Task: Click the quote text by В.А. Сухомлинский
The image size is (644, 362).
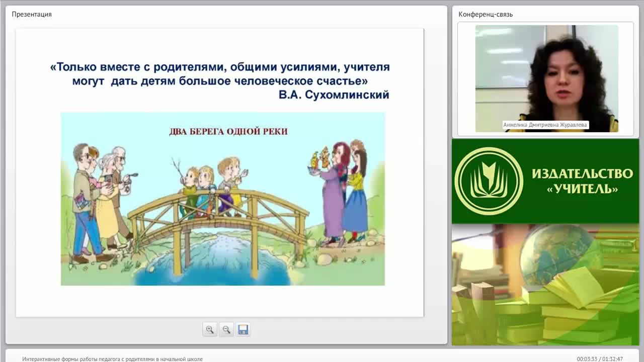Action: tap(220, 80)
